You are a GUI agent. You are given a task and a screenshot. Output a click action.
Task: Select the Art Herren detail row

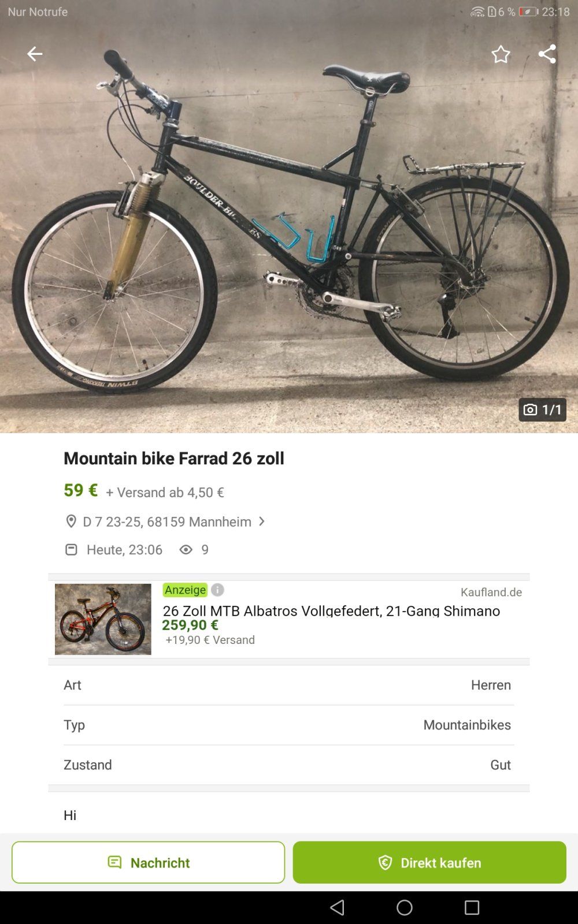pyautogui.click(x=289, y=685)
